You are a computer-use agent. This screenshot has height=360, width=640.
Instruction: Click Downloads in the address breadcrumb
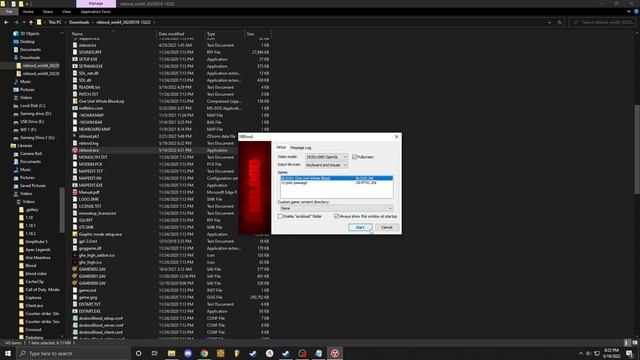click(x=79, y=22)
